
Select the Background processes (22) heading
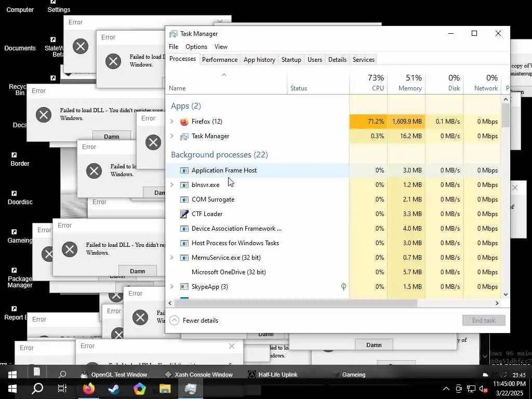(x=219, y=155)
